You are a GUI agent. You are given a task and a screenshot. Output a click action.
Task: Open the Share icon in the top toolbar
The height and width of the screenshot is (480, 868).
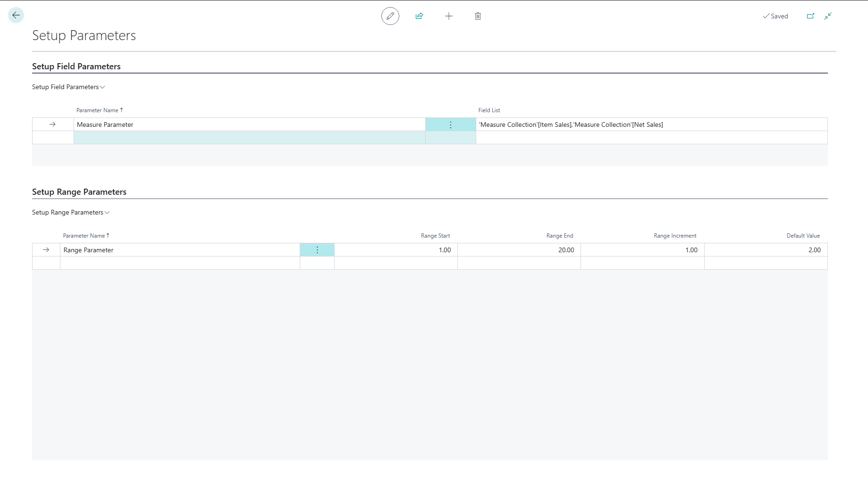coord(419,16)
